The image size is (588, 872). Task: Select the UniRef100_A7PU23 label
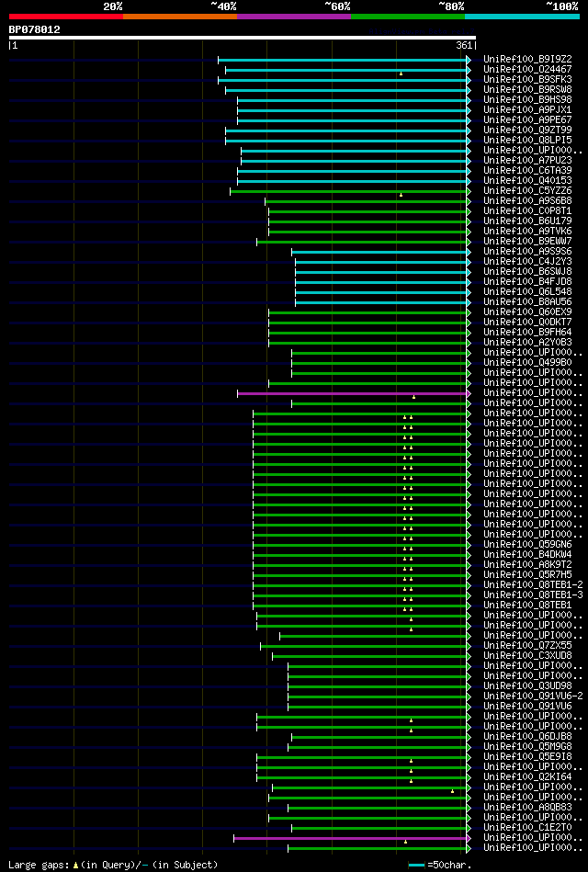point(528,160)
